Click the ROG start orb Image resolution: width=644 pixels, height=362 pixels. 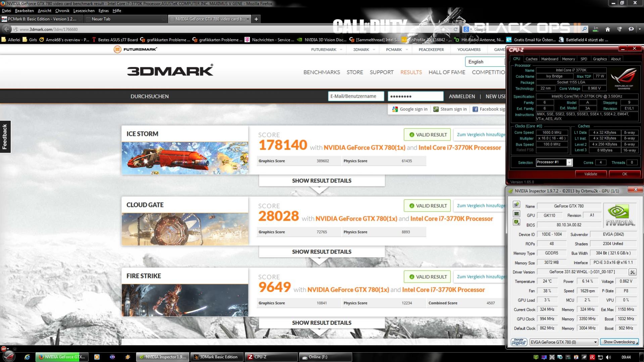(9, 356)
